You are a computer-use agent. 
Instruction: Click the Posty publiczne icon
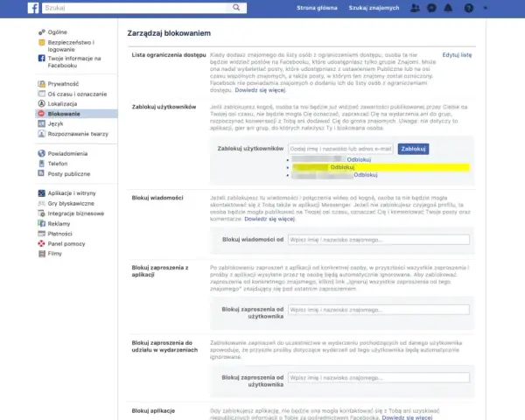click(41, 173)
